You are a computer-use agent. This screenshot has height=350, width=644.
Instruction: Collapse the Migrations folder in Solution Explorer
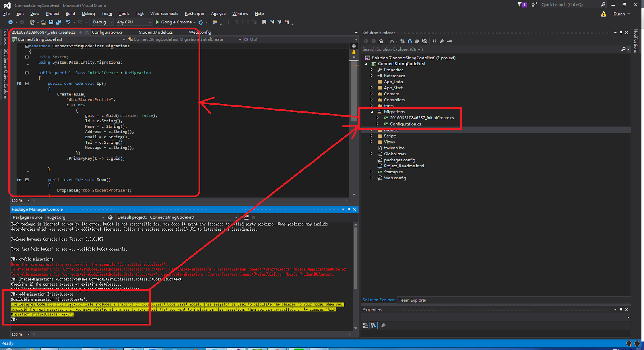(x=372, y=112)
